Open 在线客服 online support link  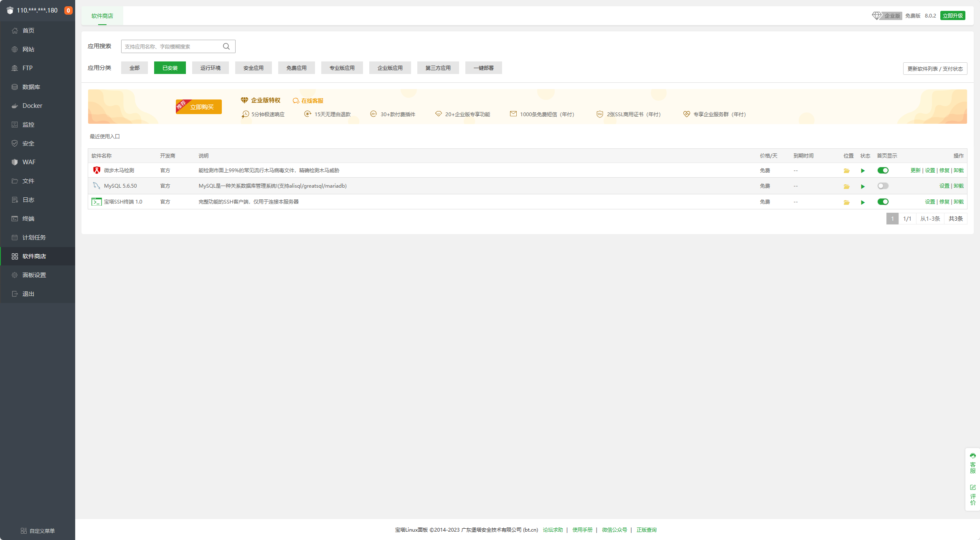pyautogui.click(x=308, y=101)
